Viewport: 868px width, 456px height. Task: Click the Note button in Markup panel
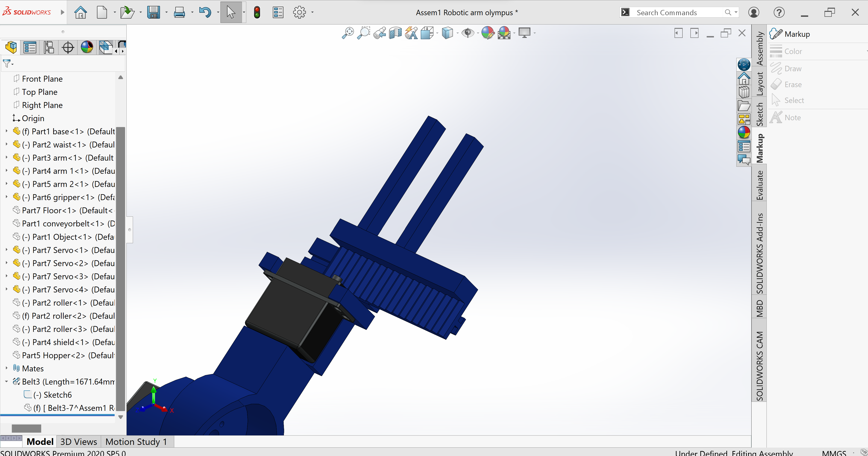[x=792, y=118]
